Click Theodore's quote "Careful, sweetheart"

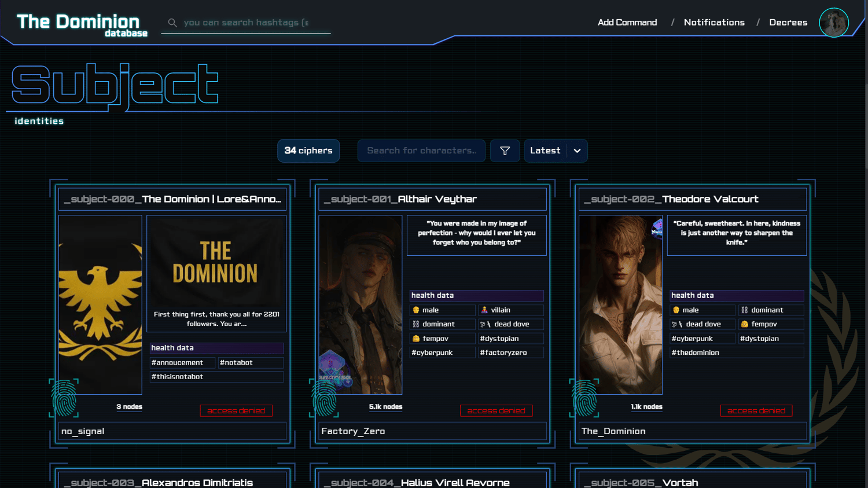tap(737, 233)
